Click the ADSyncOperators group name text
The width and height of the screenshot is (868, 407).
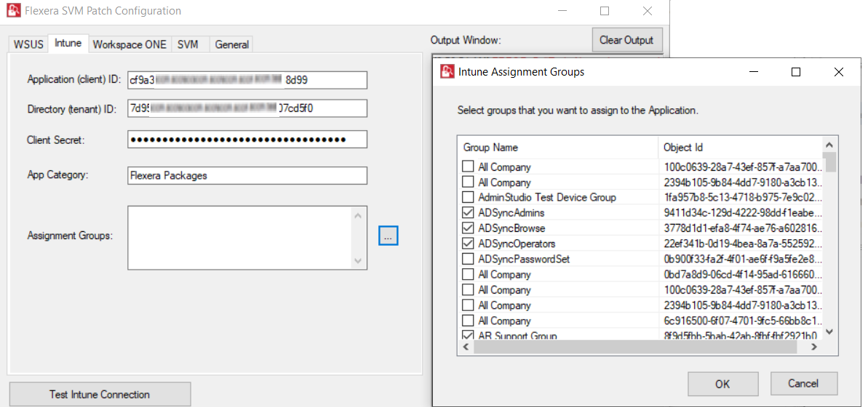click(x=517, y=244)
